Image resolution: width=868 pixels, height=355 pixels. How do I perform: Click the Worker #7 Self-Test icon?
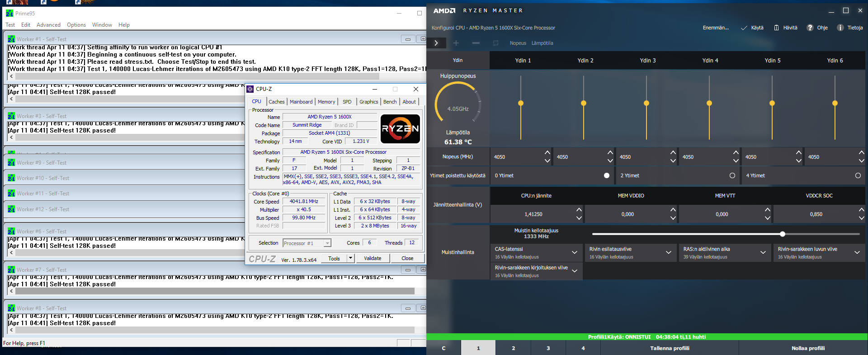11,270
